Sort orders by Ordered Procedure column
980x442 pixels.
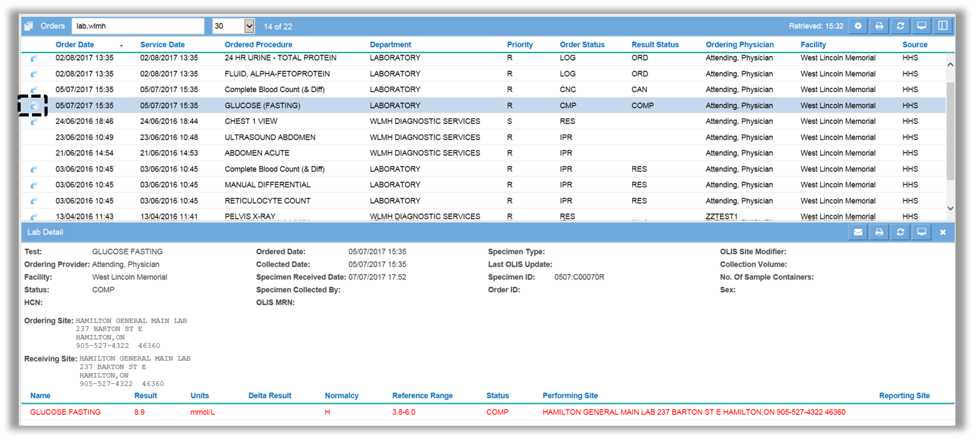point(258,44)
